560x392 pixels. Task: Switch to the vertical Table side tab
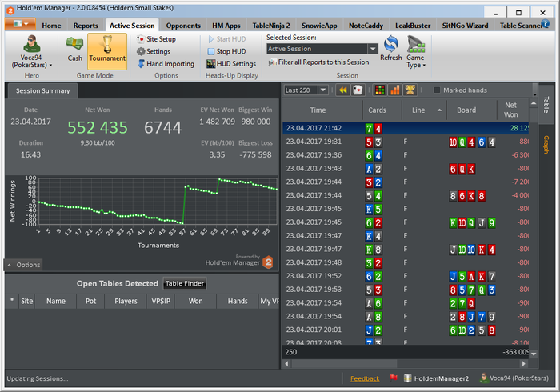tap(546, 104)
